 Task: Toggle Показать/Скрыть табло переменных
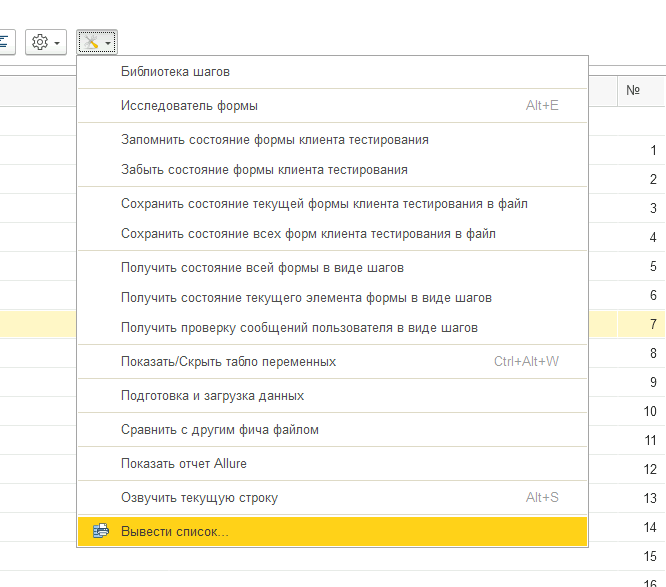332,361
